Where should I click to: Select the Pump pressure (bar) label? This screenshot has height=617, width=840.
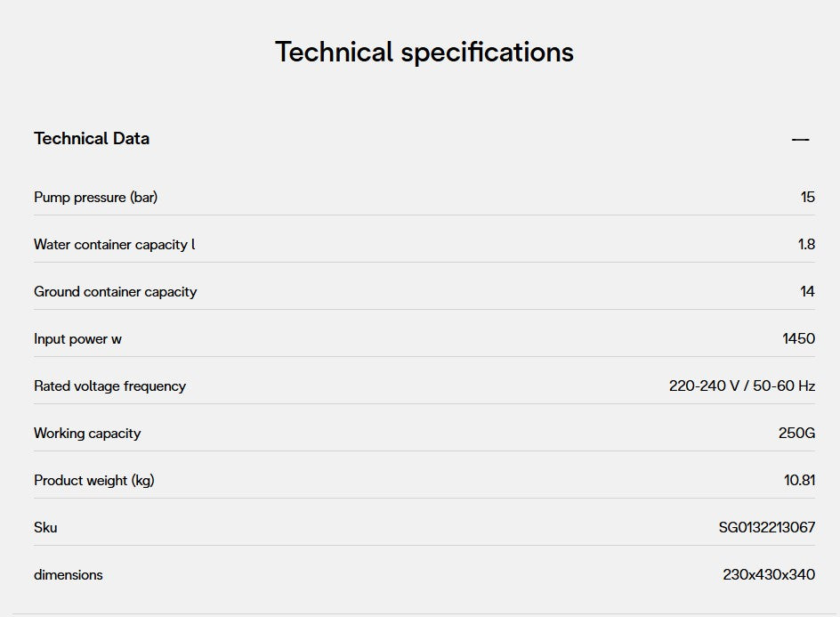coord(95,198)
